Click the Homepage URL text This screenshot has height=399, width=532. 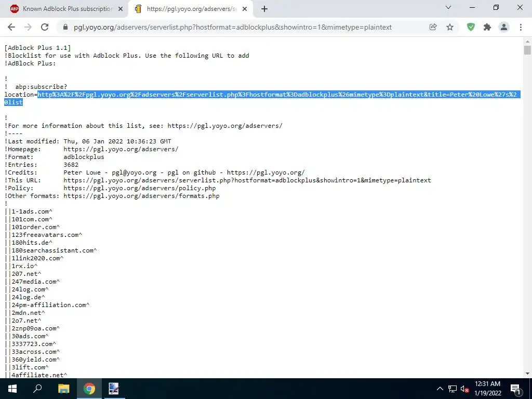coord(121,149)
